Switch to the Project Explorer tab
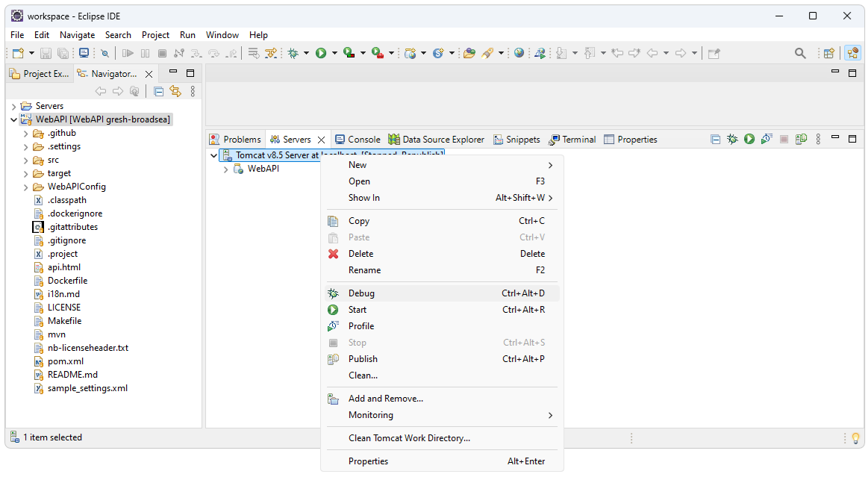This screenshot has width=868, height=477. 40,74
